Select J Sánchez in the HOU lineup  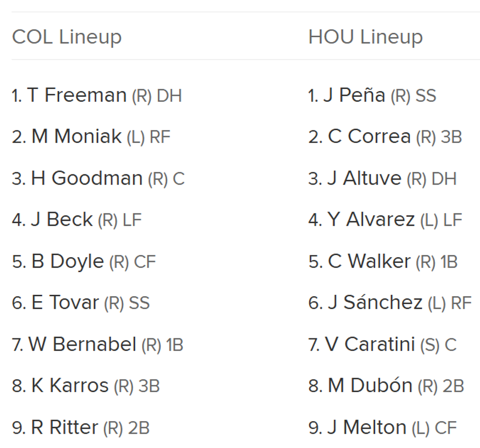(375, 303)
